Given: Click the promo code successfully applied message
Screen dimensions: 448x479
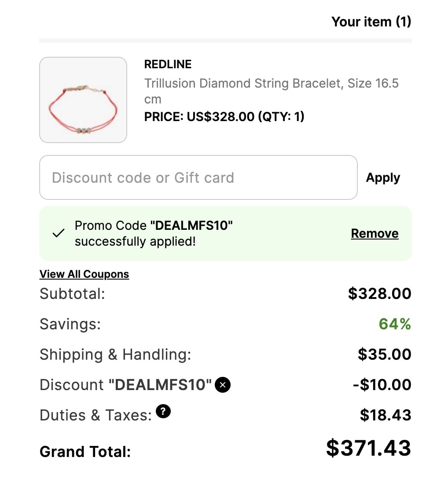Looking at the screenshot, I should (x=154, y=233).
